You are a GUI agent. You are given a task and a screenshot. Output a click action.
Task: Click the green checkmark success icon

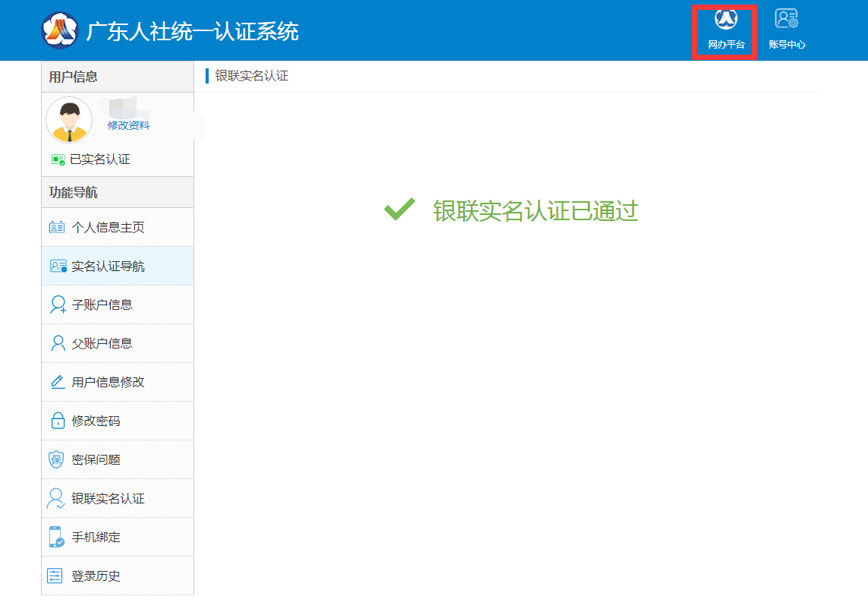pos(399,210)
